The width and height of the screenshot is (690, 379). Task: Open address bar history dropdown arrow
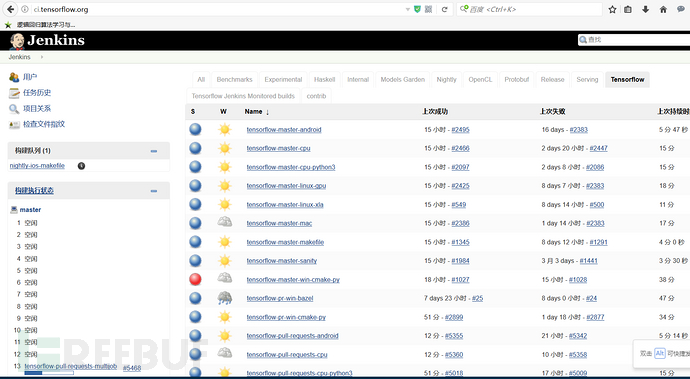407,9
